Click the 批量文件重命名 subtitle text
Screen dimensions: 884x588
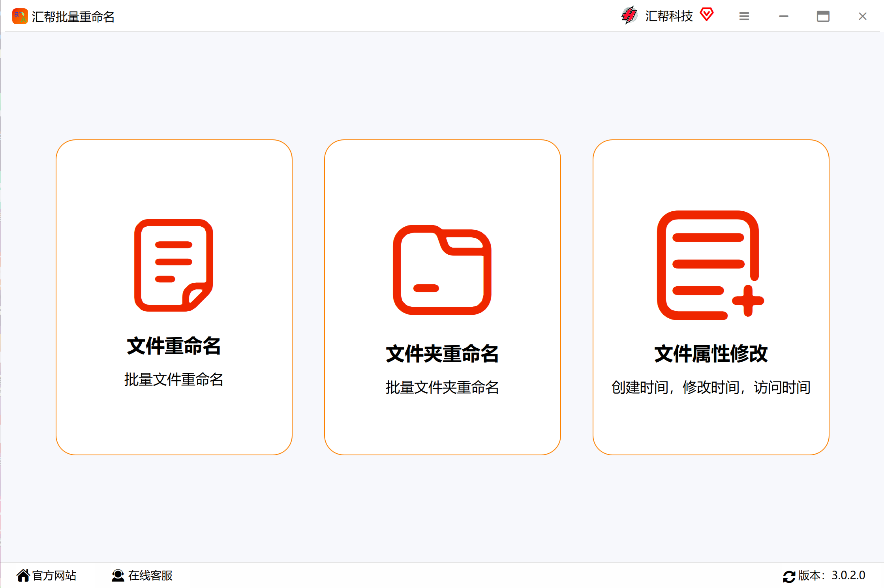(x=174, y=379)
